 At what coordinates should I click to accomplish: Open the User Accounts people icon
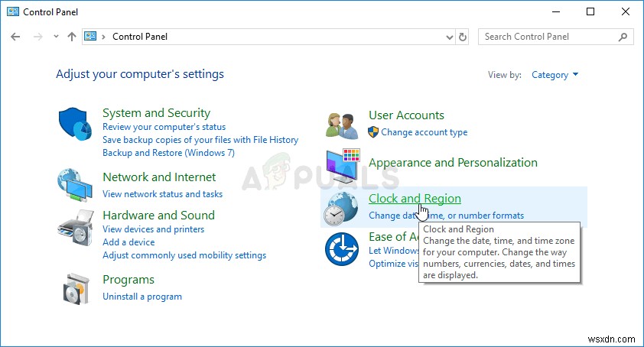[342, 125]
